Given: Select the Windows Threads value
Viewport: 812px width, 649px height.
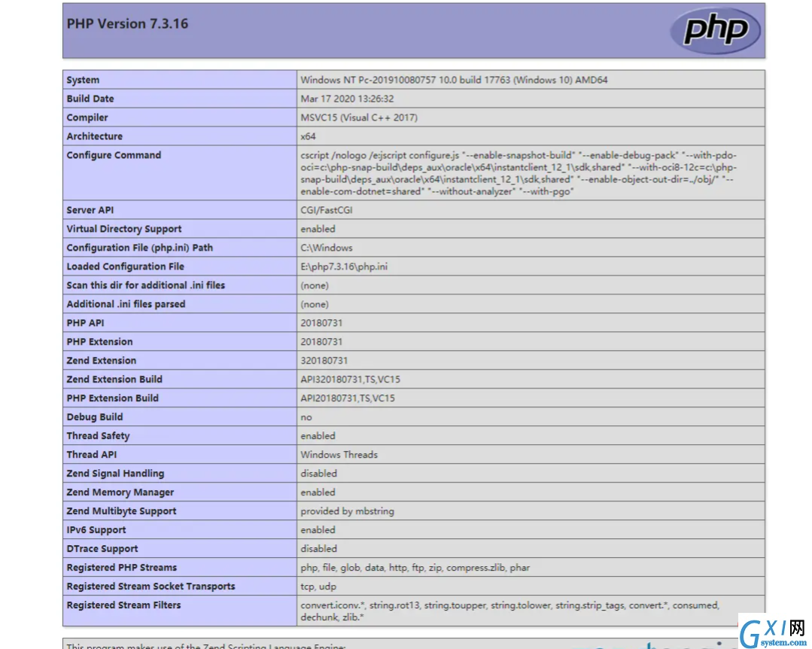Looking at the screenshot, I should click(x=339, y=454).
